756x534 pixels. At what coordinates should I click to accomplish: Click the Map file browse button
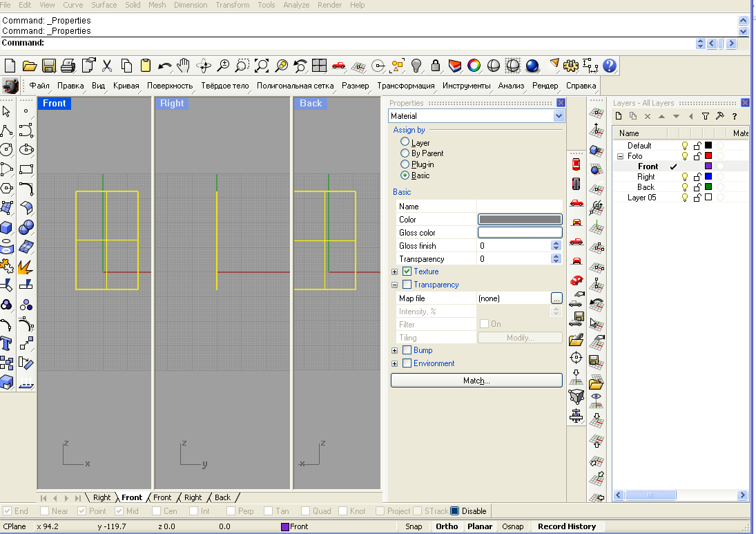point(556,298)
